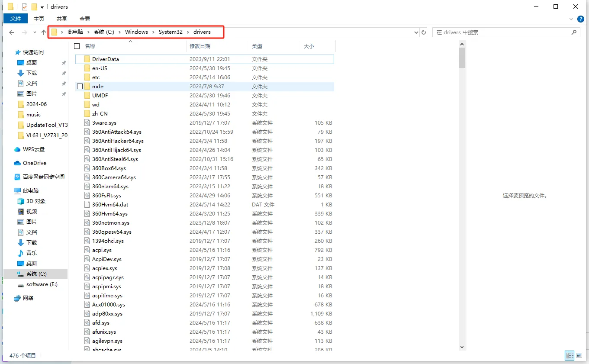589x364 pixels.
Task: Expand the address bar history dropdown
Action: point(416,32)
